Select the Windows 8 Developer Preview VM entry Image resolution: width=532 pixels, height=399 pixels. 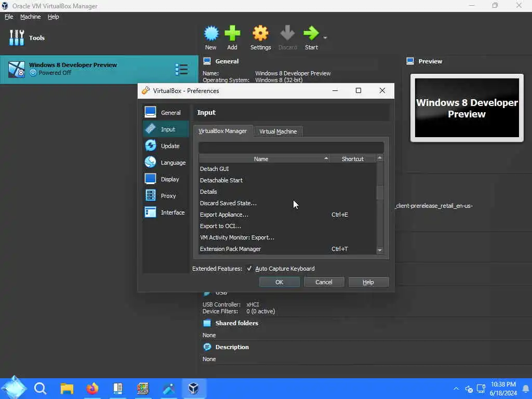[99, 69]
